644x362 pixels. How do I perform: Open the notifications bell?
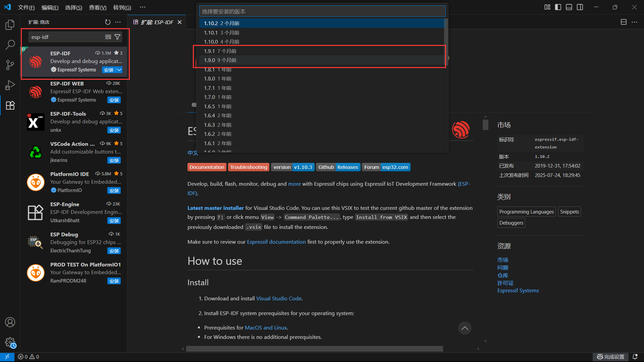click(x=635, y=357)
